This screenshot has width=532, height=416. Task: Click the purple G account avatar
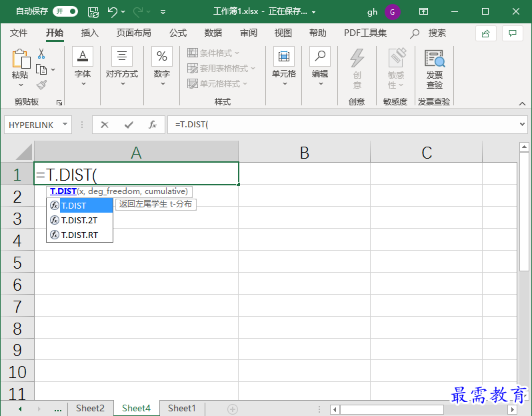tap(393, 12)
